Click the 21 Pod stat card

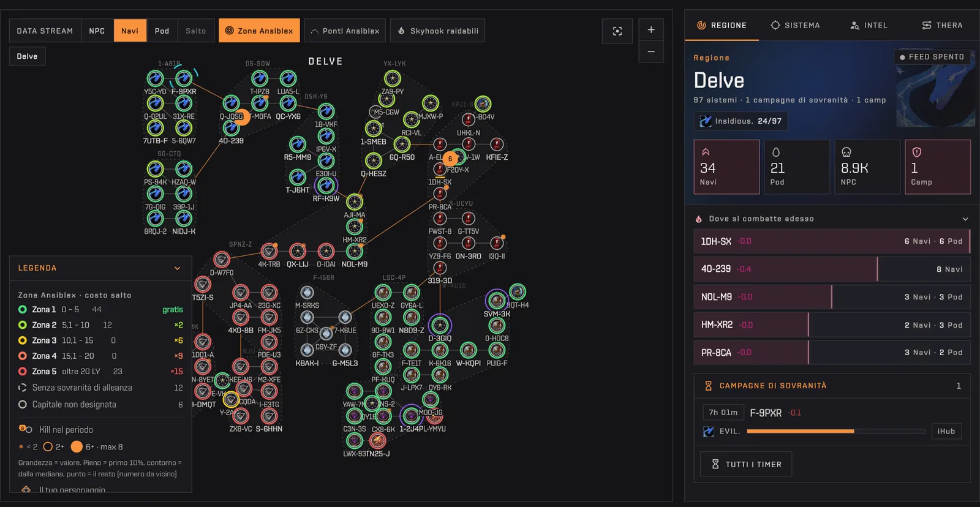(x=797, y=167)
